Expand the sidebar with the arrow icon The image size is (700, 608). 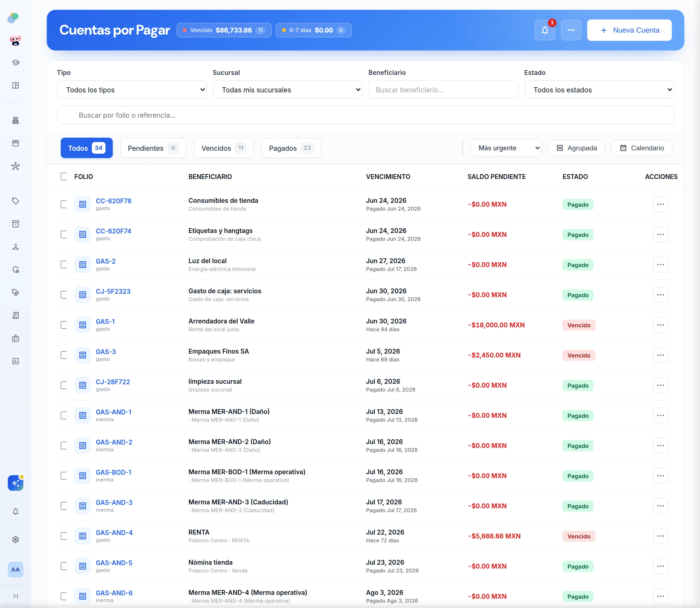16,596
